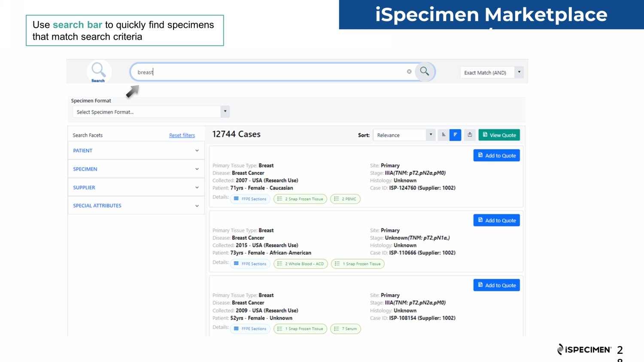Click the green View Quote button
644x362 pixels.
click(x=499, y=135)
